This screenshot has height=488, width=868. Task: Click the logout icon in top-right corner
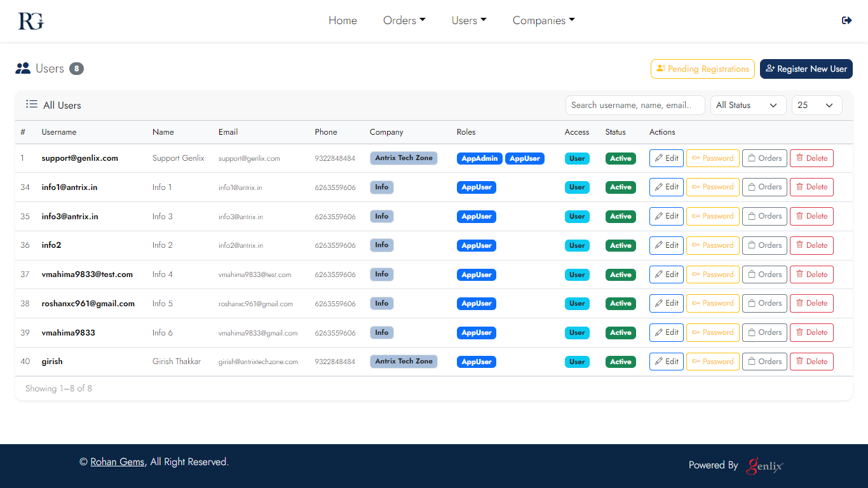coord(846,20)
